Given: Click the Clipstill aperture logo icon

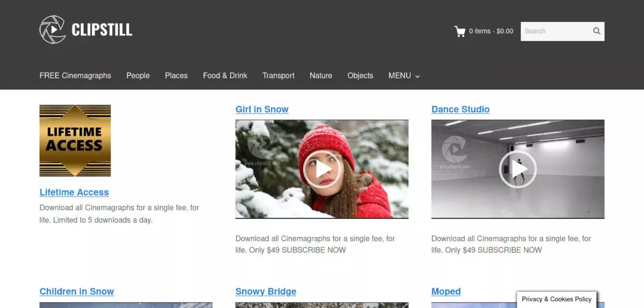Looking at the screenshot, I should [x=53, y=30].
